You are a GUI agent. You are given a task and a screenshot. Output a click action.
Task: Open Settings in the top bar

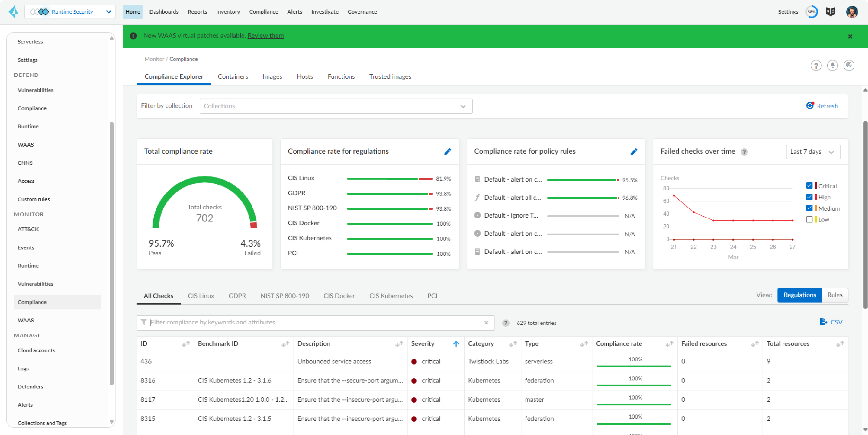(x=788, y=12)
